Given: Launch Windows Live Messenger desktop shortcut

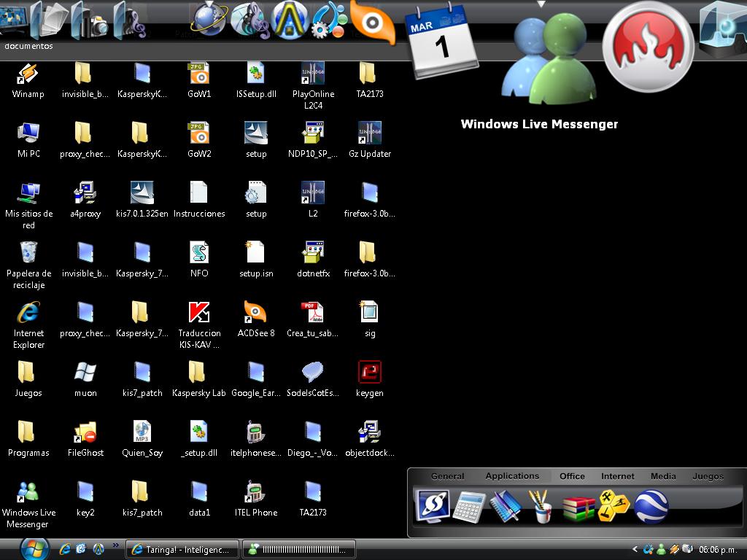Looking at the screenshot, I should click(28, 492).
